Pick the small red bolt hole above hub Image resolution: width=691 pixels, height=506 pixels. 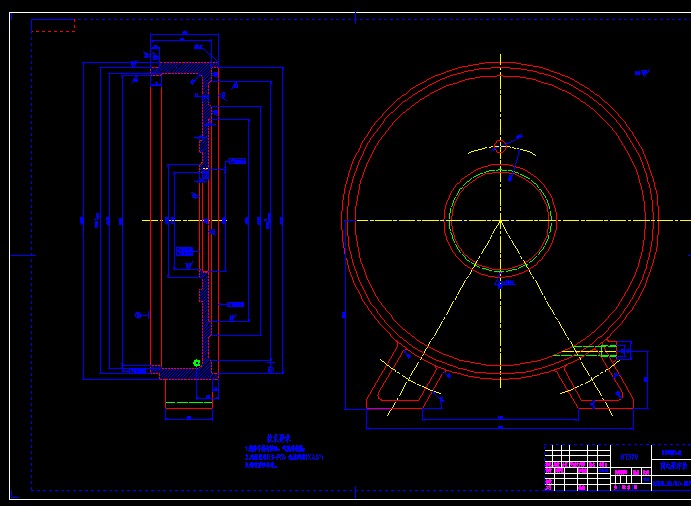point(500,146)
